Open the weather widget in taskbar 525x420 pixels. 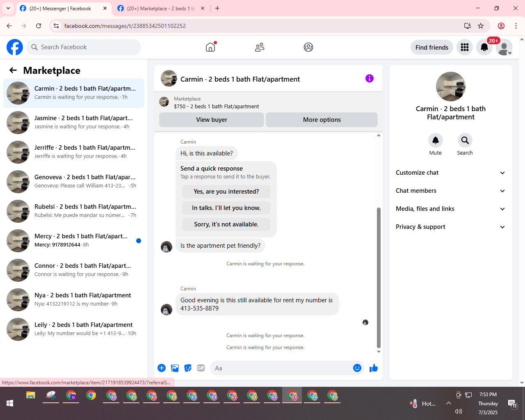point(423,404)
